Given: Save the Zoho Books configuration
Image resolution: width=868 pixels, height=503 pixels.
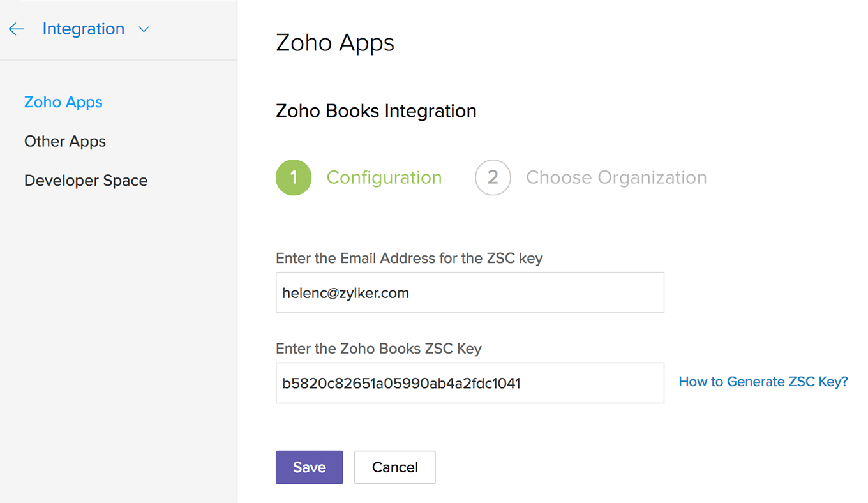Looking at the screenshot, I should [310, 467].
